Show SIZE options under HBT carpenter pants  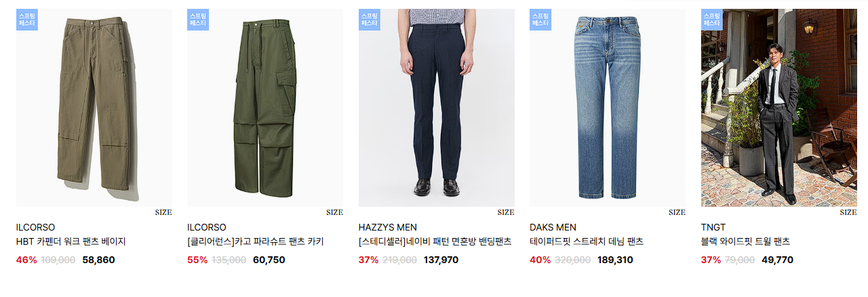(x=163, y=212)
